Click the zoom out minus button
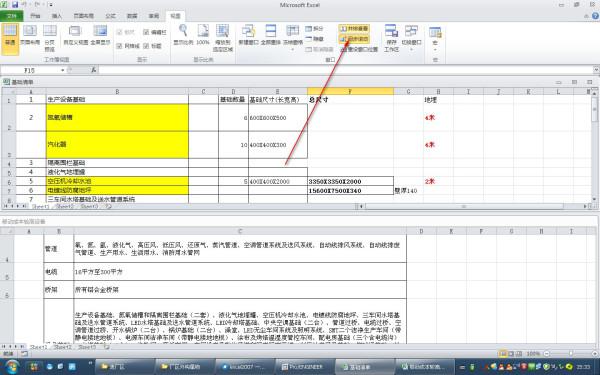Viewport: 600px width, 375px height. [x=548, y=354]
